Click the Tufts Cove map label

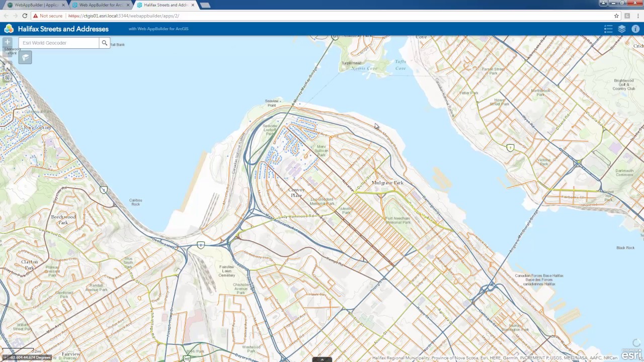400,65
